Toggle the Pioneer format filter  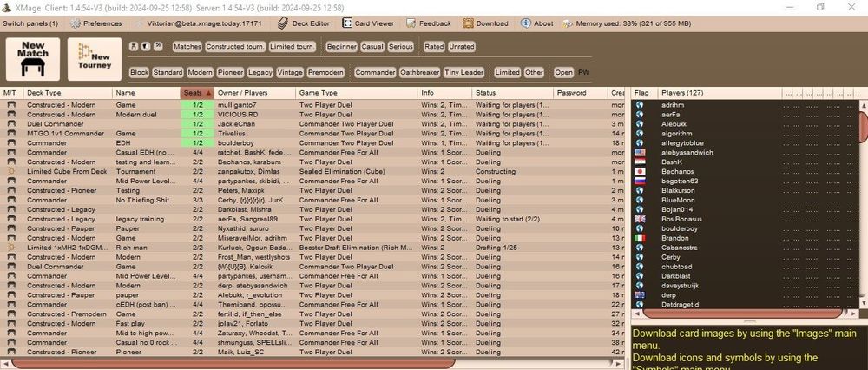(x=230, y=73)
